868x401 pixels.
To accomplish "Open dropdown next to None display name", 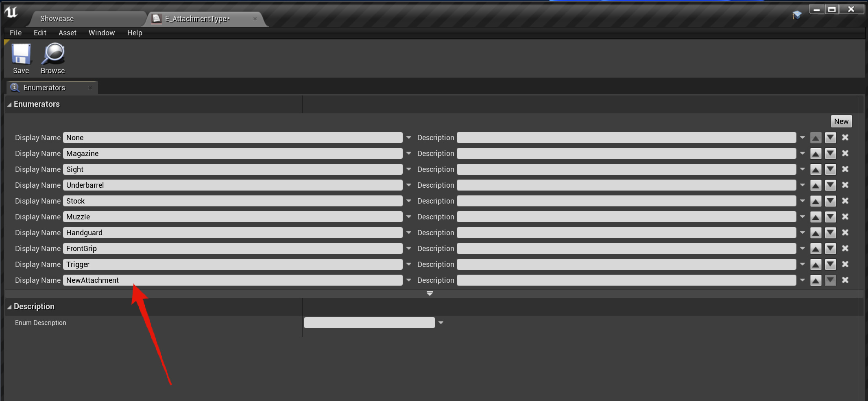I will [x=409, y=138].
